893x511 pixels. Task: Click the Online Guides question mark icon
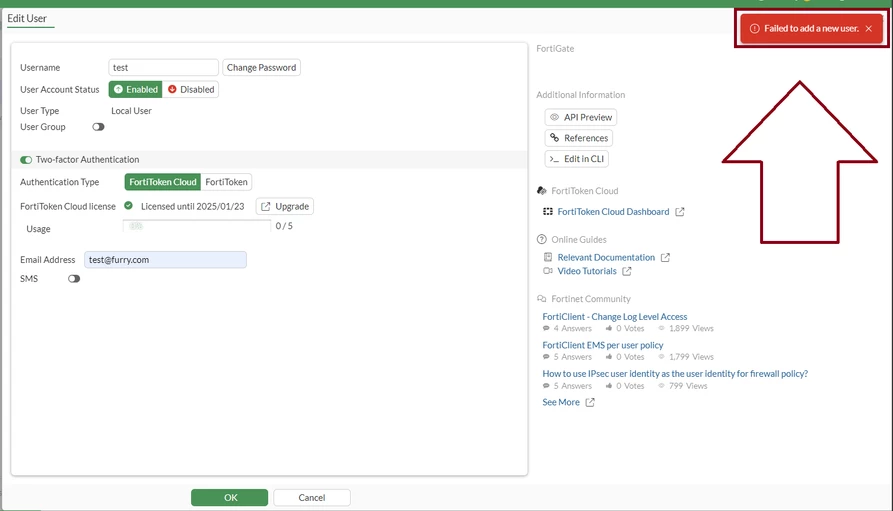pyautogui.click(x=542, y=239)
